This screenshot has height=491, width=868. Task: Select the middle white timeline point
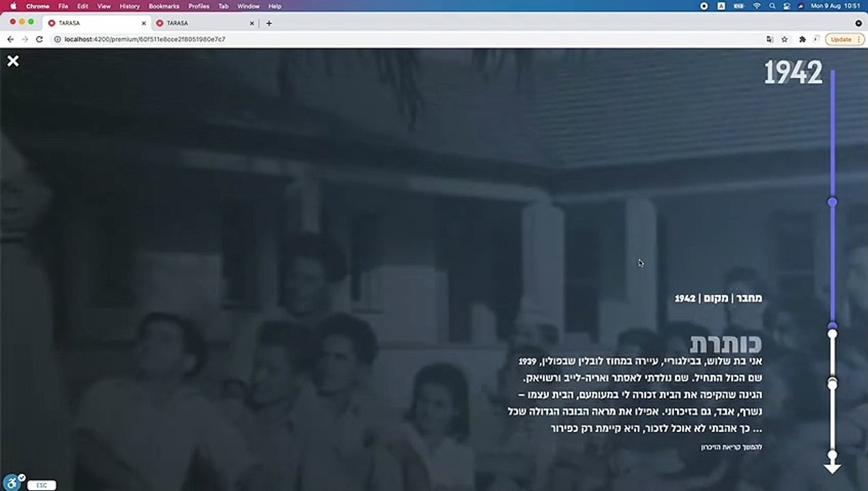tap(832, 385)
